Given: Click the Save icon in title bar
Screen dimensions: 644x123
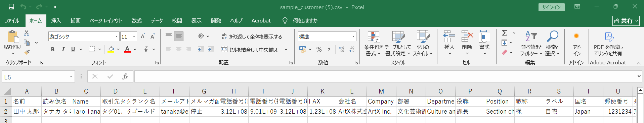Looking at the screenshot, I should [11, 7].
